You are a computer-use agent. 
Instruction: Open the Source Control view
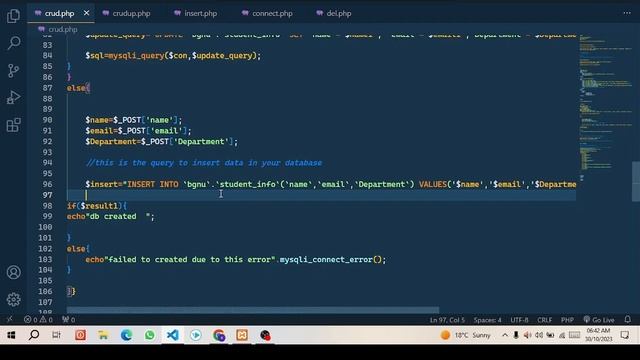coord(13,71)
